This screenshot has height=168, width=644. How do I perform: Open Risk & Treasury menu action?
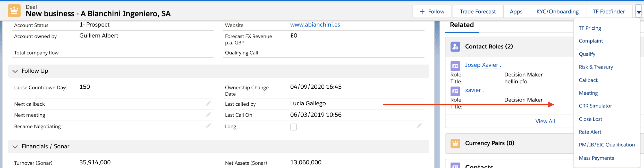tap(596, 67)
